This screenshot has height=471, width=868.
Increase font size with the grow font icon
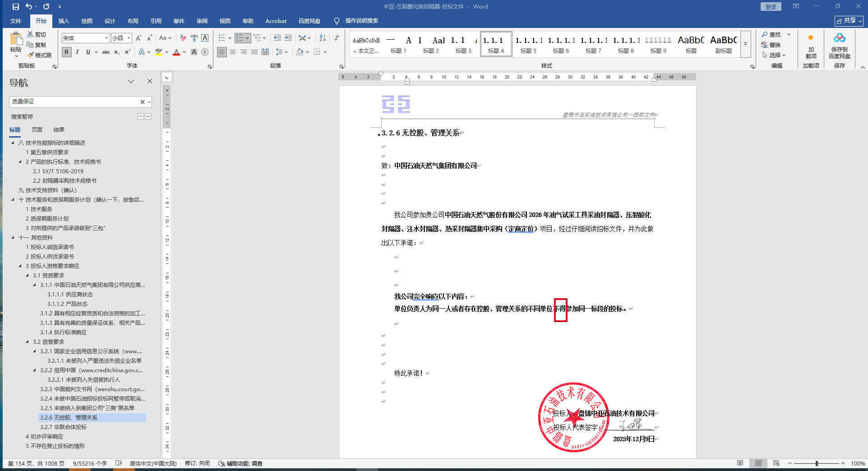(x=139, y=38)
